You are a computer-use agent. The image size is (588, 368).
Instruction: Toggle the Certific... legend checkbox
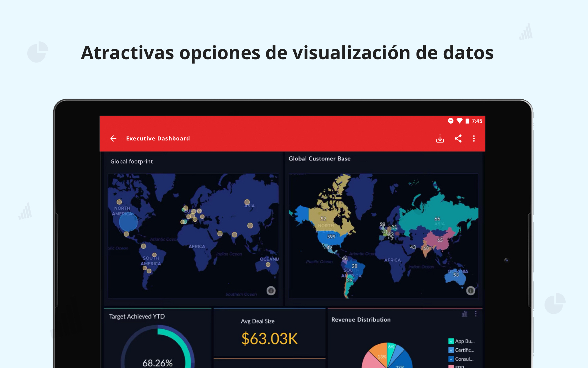click(451, 350)
